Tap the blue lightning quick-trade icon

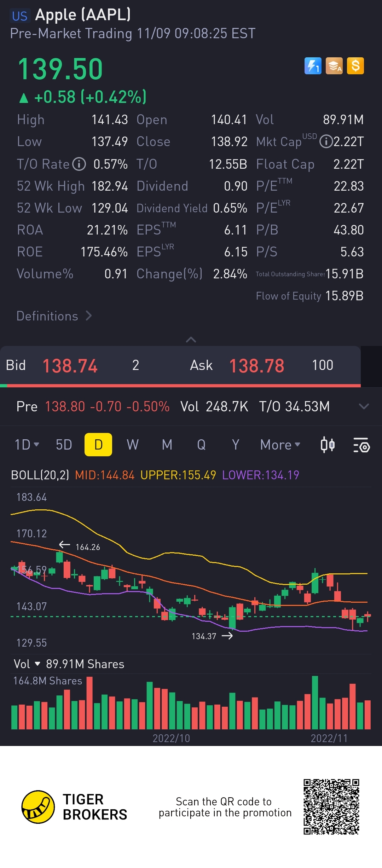313,66
